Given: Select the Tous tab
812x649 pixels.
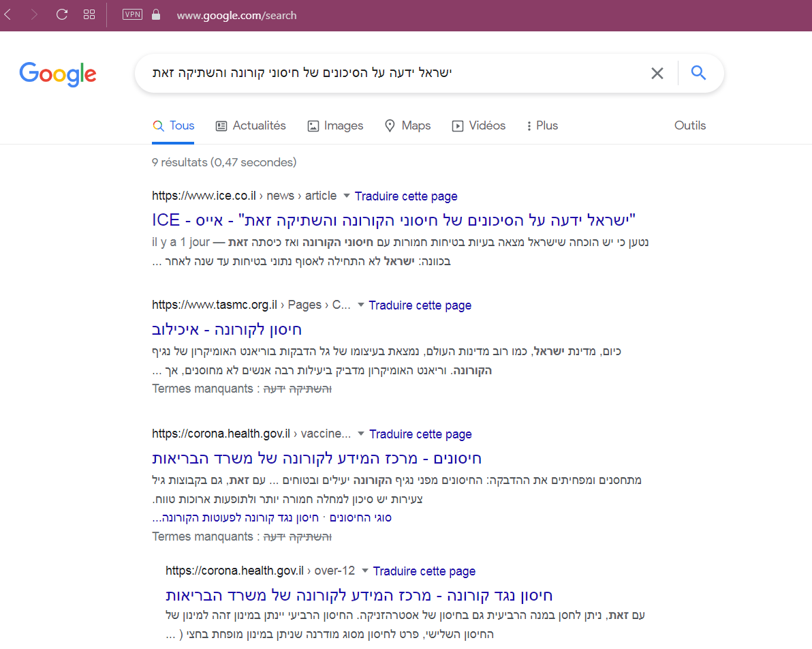Looking at the screenshot, I should 174,125.
